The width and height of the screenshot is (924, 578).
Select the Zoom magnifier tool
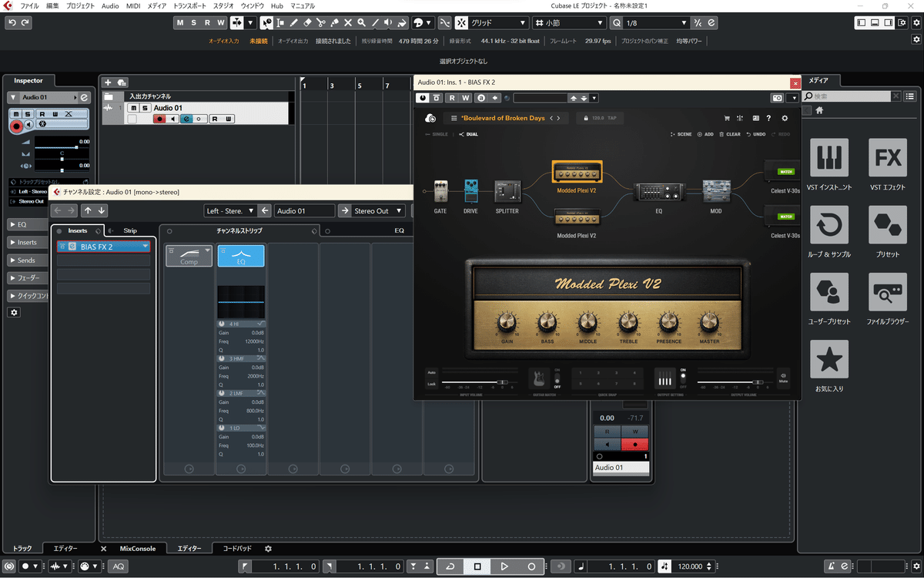click(x=362, y=23)
